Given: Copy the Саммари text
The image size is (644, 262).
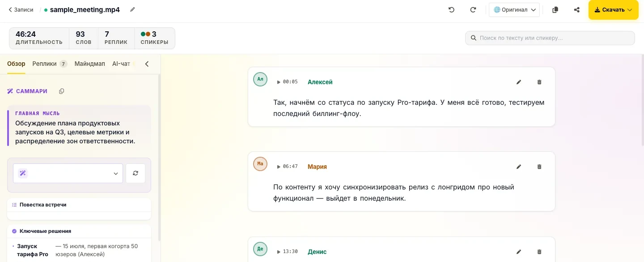Looking at the screenshot, I should tap(62, 91).
